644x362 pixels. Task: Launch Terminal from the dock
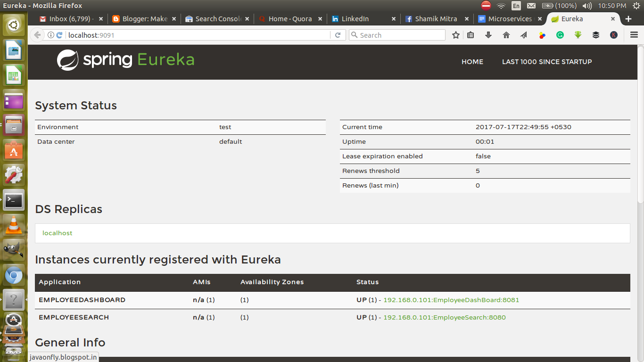tap(14, 200)
